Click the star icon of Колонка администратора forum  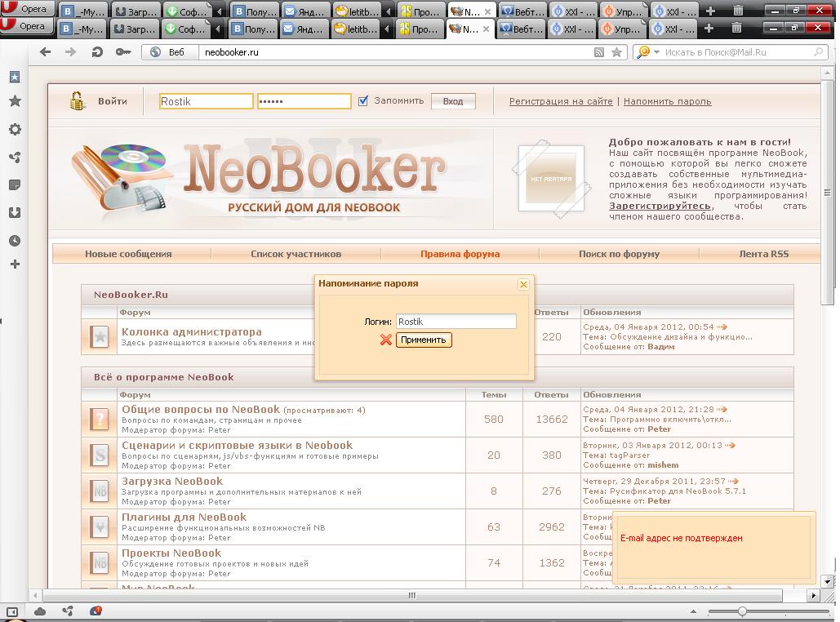click(100, 337)
